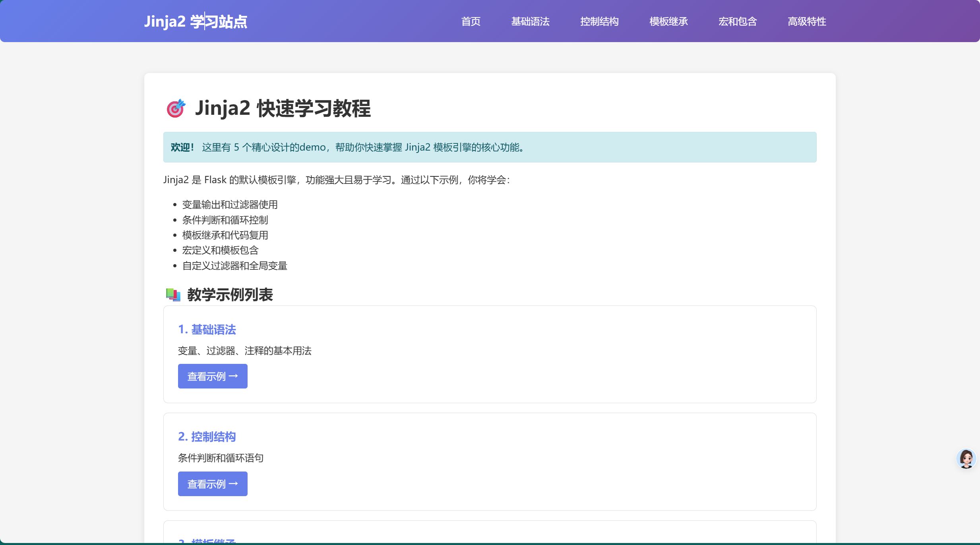980x545 pixels.
Task: Click the Jinja2 学习站点 site logo
Action: click(196, 21)
